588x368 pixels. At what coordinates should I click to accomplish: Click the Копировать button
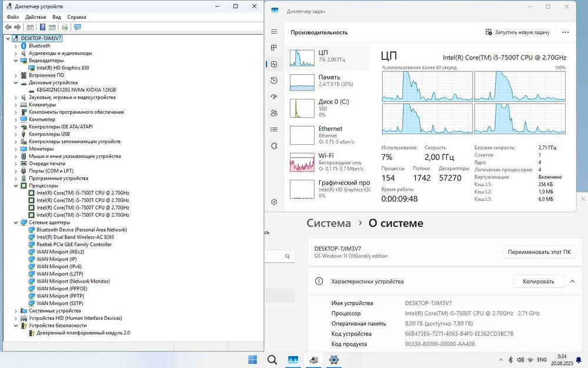click(538, 281)
